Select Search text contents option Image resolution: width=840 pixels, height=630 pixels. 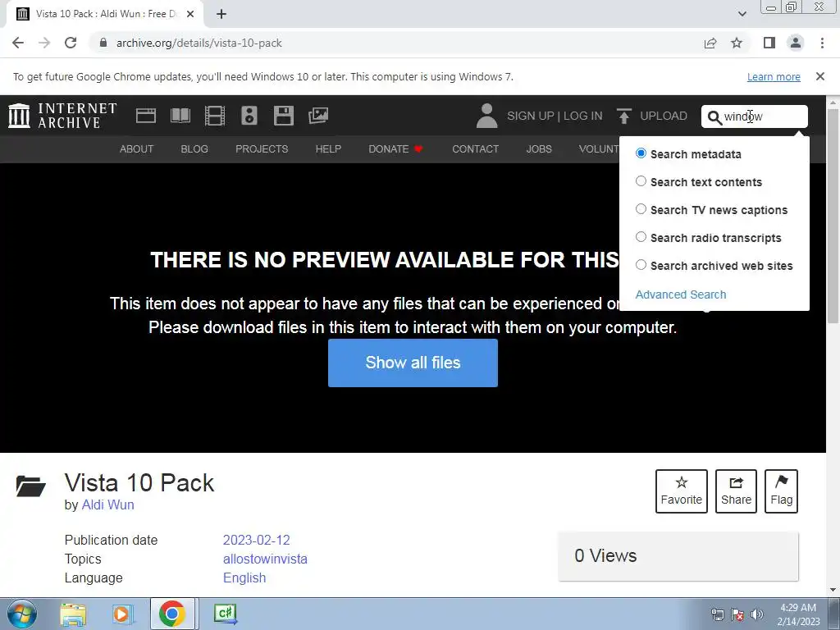pyautogui.click(x=641, y=181)
